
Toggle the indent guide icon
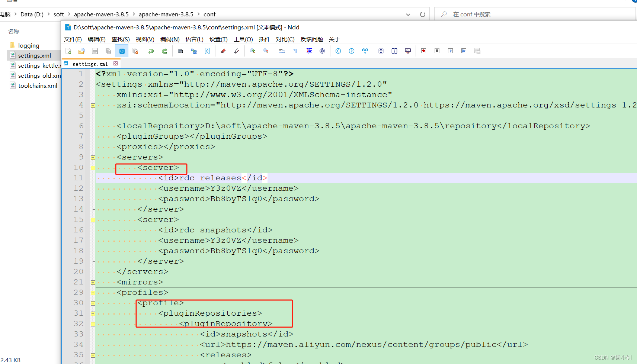coord(309,51)
